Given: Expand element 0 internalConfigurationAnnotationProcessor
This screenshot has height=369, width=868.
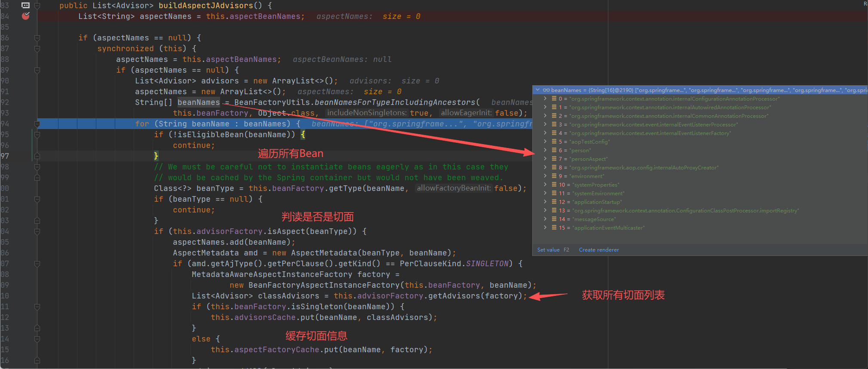Looking at the screenshot, I should coord(545,99).
